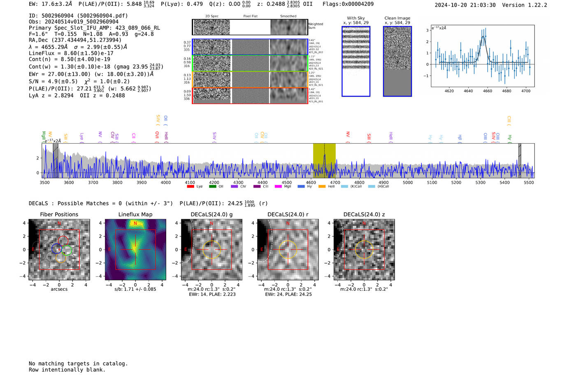Click the orange CIII label above spectrum

pos(509,120)
